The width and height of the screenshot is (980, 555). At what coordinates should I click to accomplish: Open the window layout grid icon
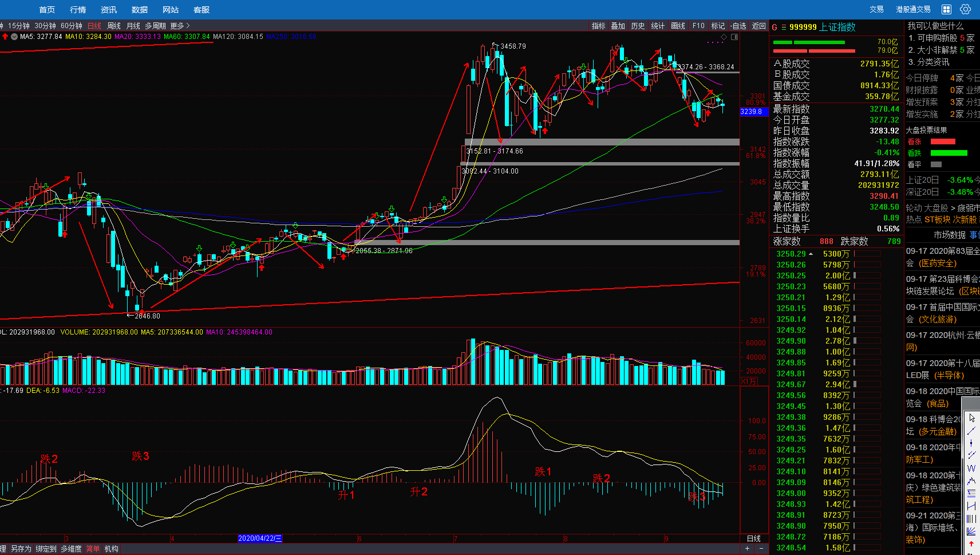pos(947,9)
